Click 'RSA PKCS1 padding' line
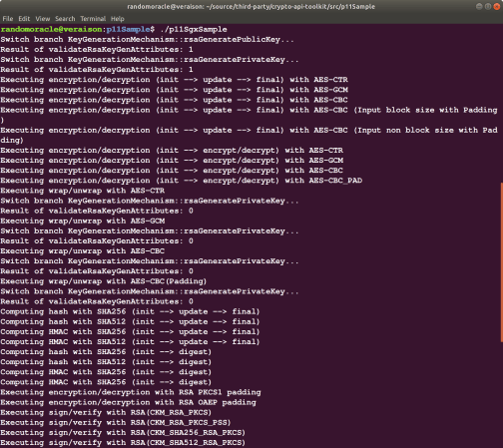 (131, 392)
